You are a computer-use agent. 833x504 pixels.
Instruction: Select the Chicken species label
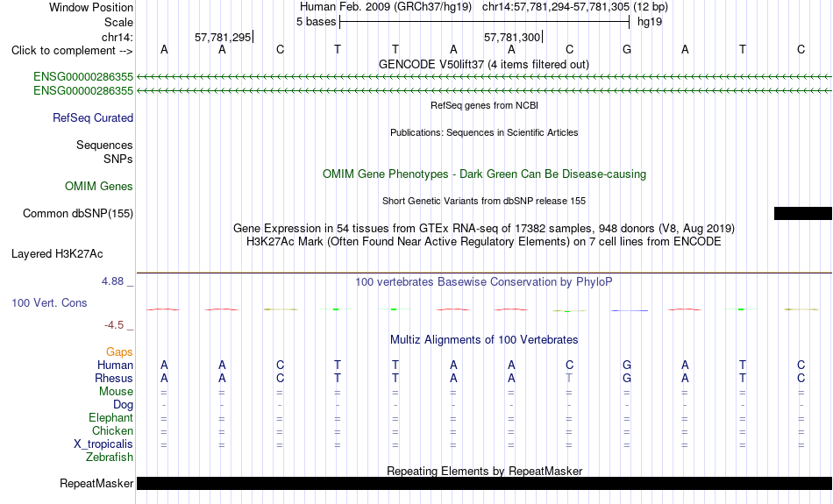pyautogui.click(x=112, y=430)
